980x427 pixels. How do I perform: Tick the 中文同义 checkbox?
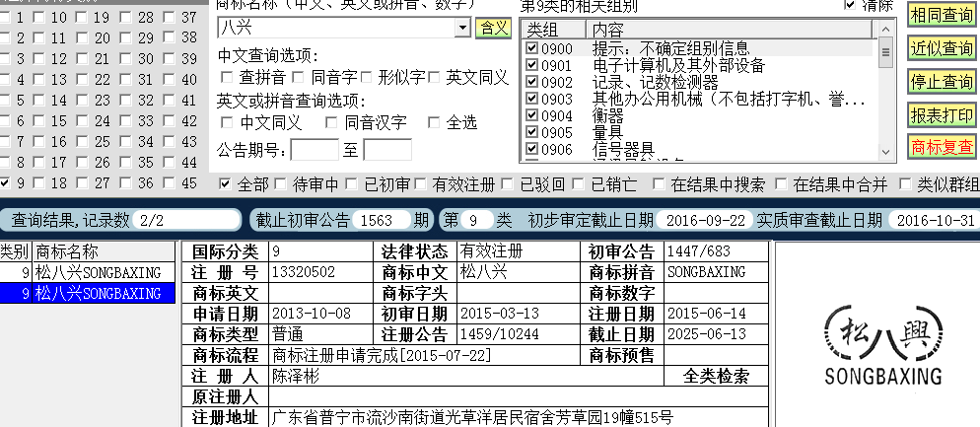pyautogui.click(x=226, y=122)
